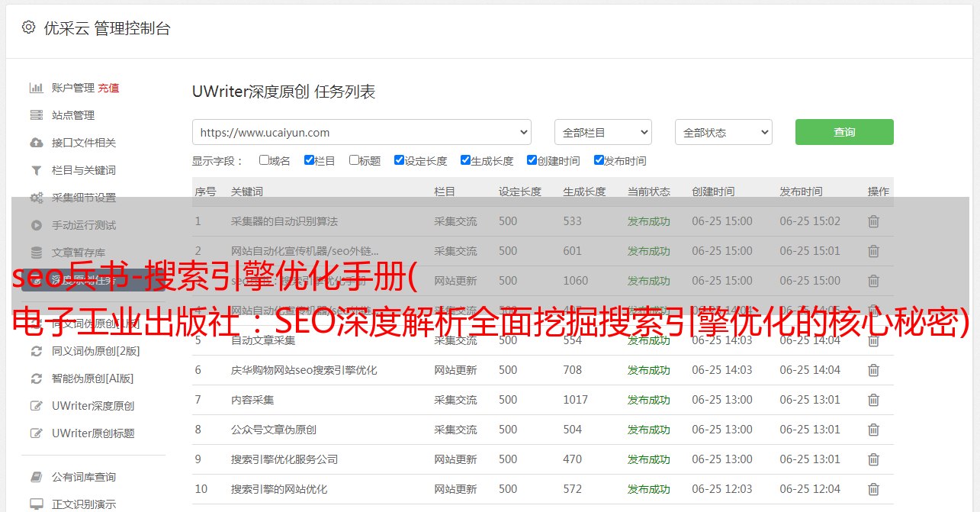
Task: Click generated length value 533
Action: [572, 221]
